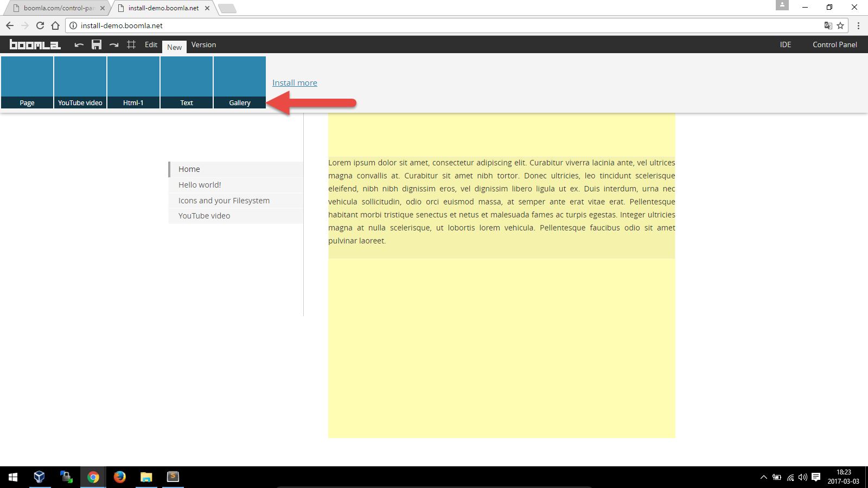The height and width of the screenshot is (488, 868).
Task: Open File Explorer from the taskbar
Action: coord(146,477)
